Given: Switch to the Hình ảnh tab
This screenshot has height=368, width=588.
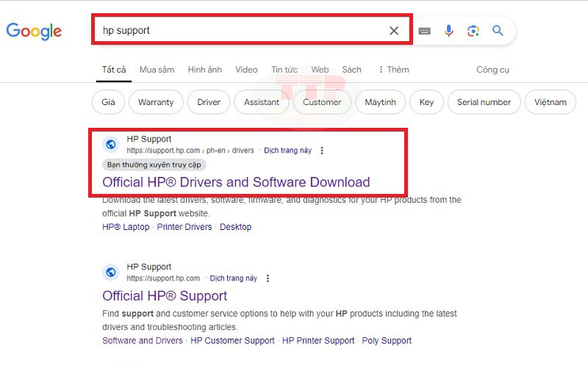Looking at the screenshot, I should 204,70.
